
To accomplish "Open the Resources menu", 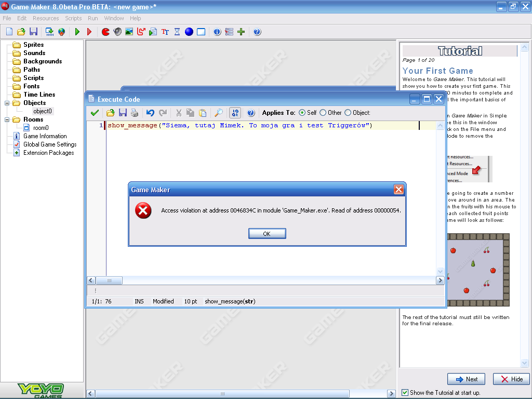I will click(x=46, y=18).
